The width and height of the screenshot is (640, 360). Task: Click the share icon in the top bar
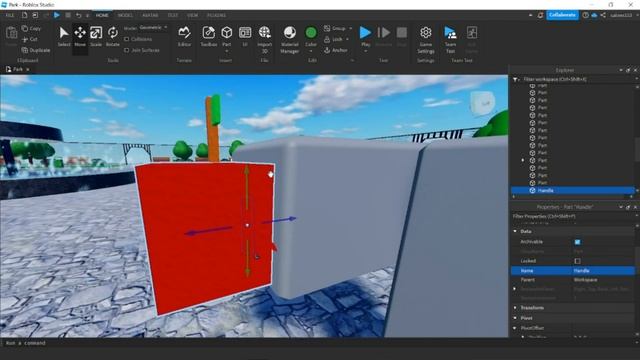[x=603, y=15]
